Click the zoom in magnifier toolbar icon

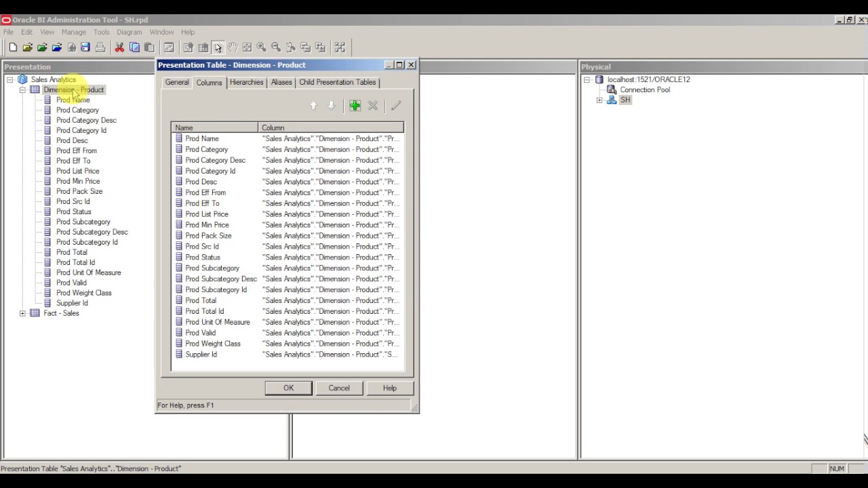(x=262, y=47)
